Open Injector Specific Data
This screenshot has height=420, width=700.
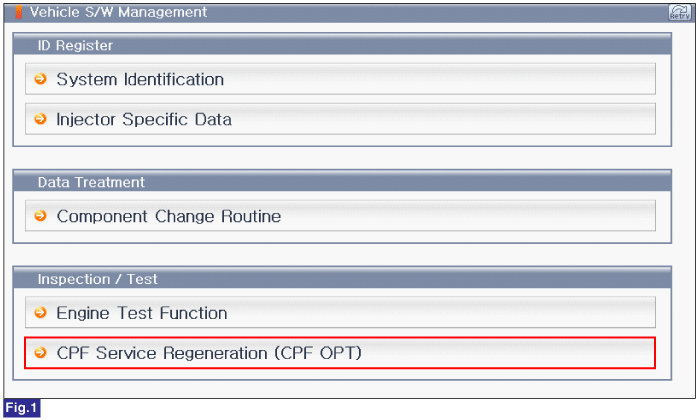coord(340,119)
